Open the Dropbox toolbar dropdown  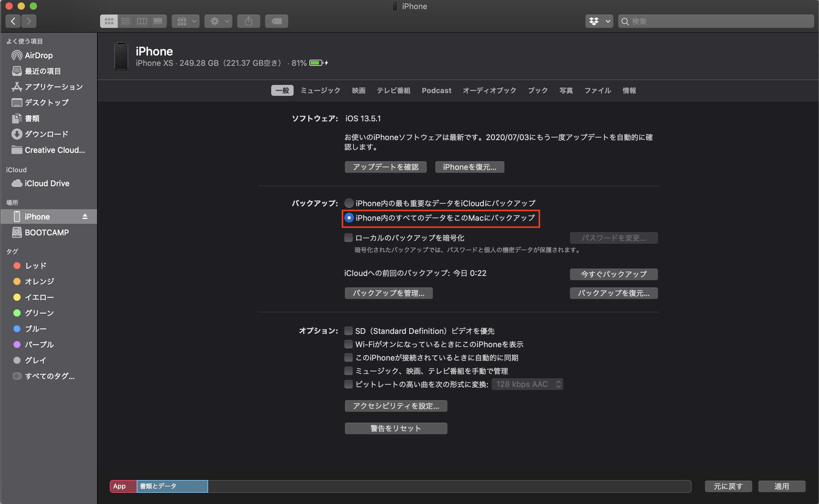[599, 21]
